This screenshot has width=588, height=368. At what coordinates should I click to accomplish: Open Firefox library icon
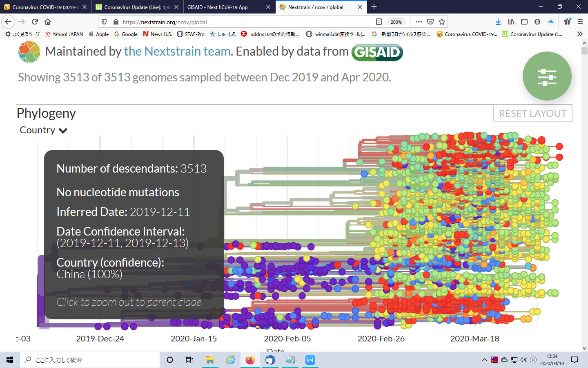point(511,22)
